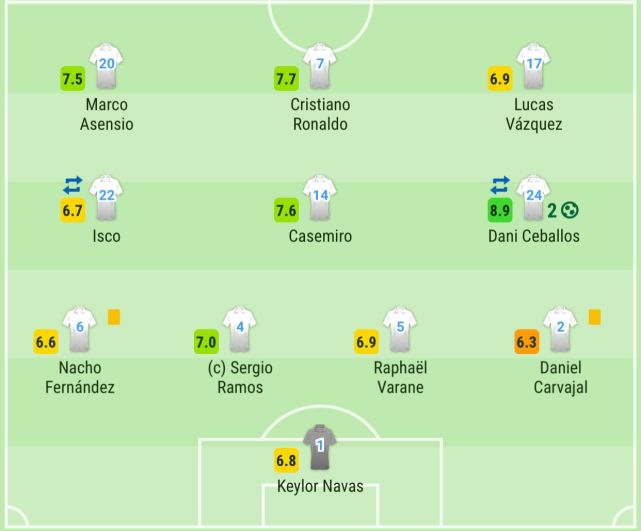The height and width of the screenshot is (531, 641).
Task: Click Keylor Navas's grey goalkeeper shirt
Action: [x=320, y=449]
